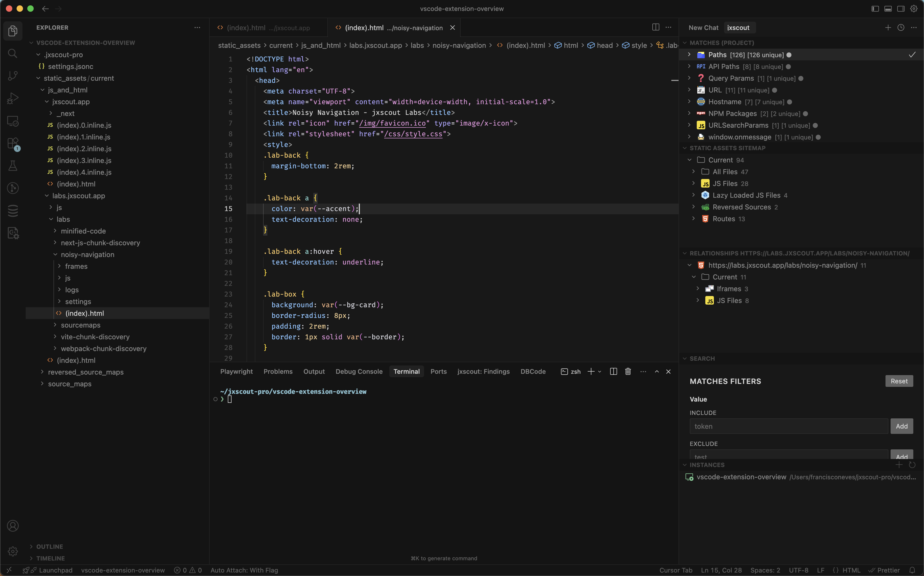
Task: Open the /css/style.css link in code
Action: tap(413, 134)
